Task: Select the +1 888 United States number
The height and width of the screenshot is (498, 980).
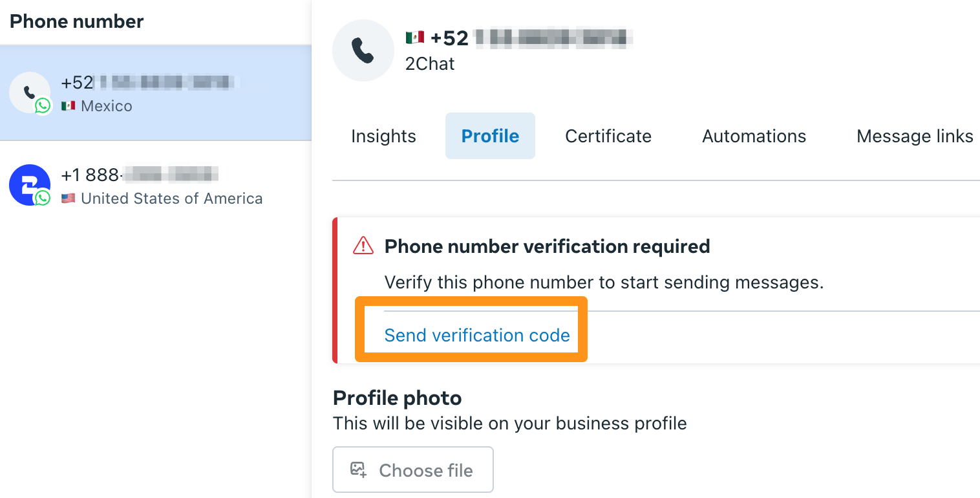Action: click(x=156, y=186)
